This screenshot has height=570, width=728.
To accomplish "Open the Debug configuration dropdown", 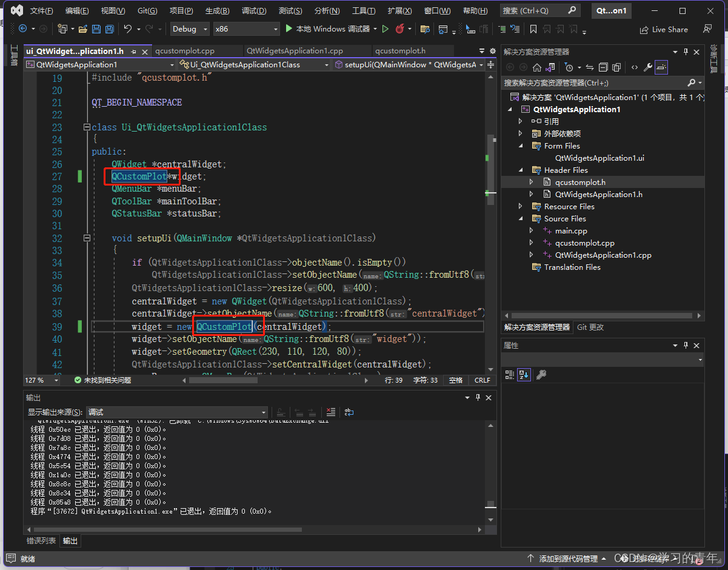I will (189, 29).
